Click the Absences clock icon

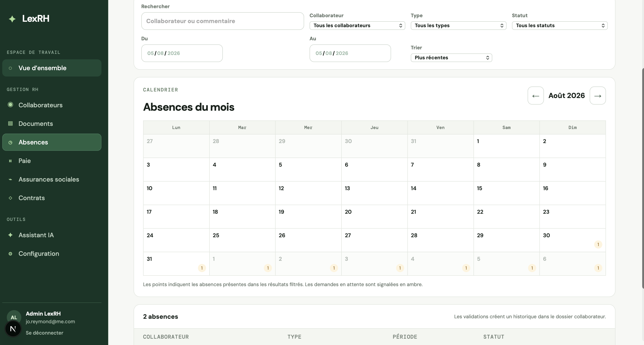10,142
